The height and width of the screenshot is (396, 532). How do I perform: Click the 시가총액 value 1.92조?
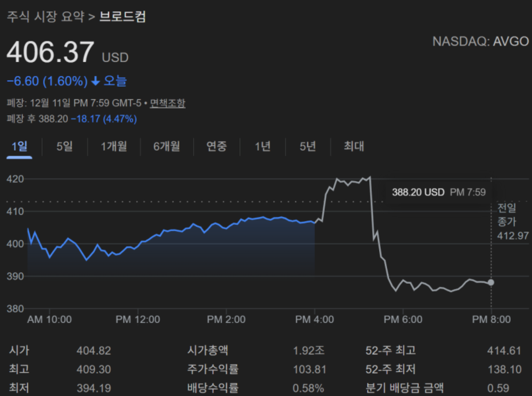point(309,351)
